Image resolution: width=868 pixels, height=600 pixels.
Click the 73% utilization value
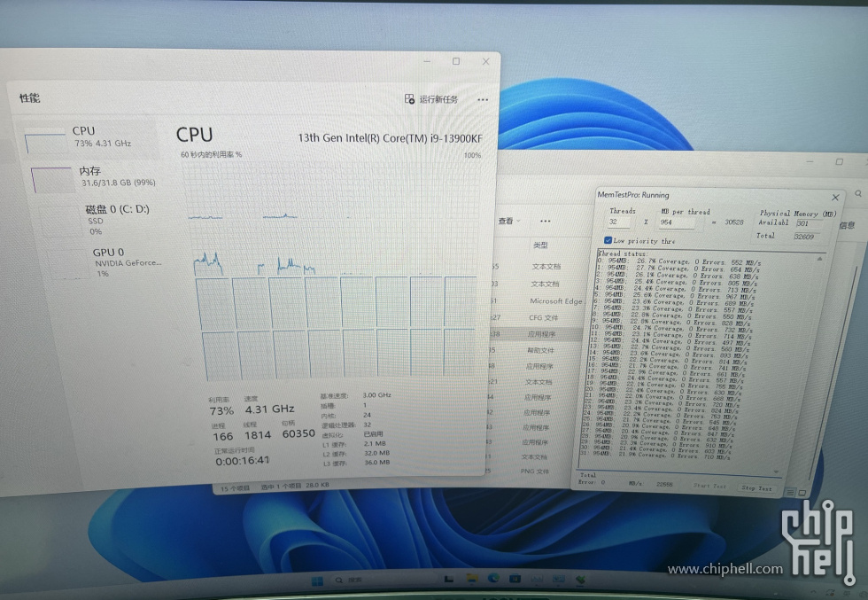[221, 410]
